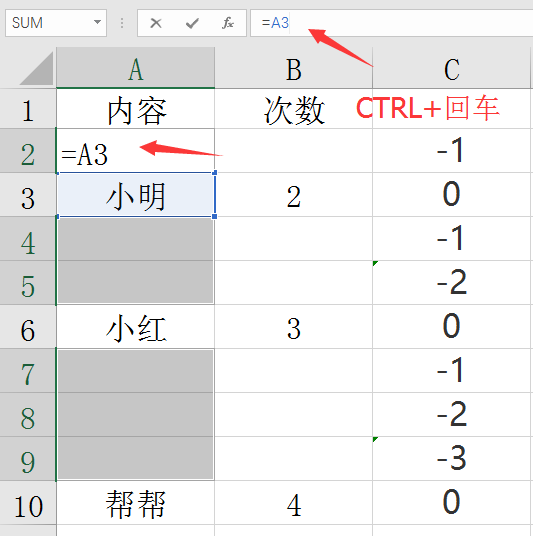The height and width of the screenshot is (536, 533).
Task: Select row 3 header
Action: coord(28,195)
